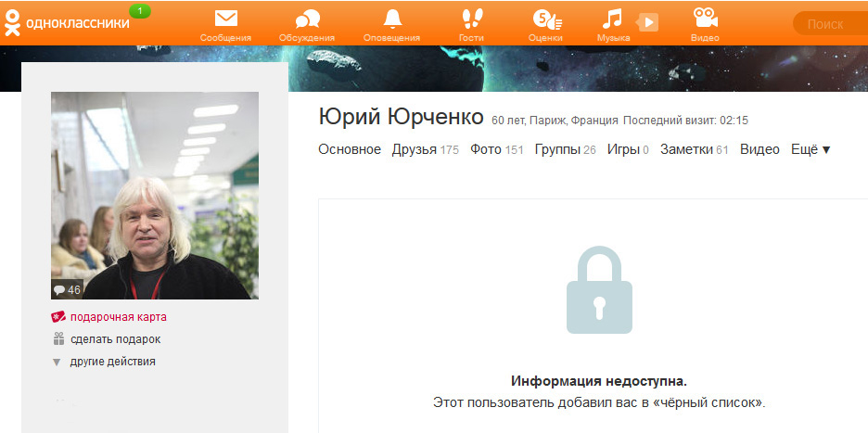Click the Информация недоступна heading
Image resolution: width=868 pixels, height=433 pixels.
tap(599, 381)
